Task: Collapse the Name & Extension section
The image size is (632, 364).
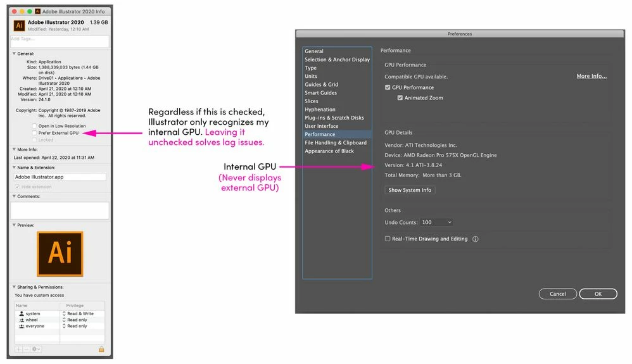Action: coord(14,168)
